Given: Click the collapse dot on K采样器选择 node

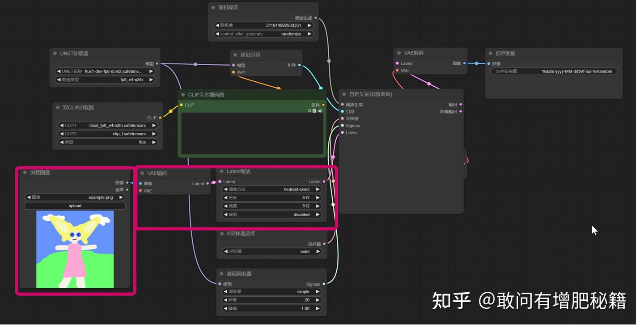Looking at the screenshot, I should point(222,233).
